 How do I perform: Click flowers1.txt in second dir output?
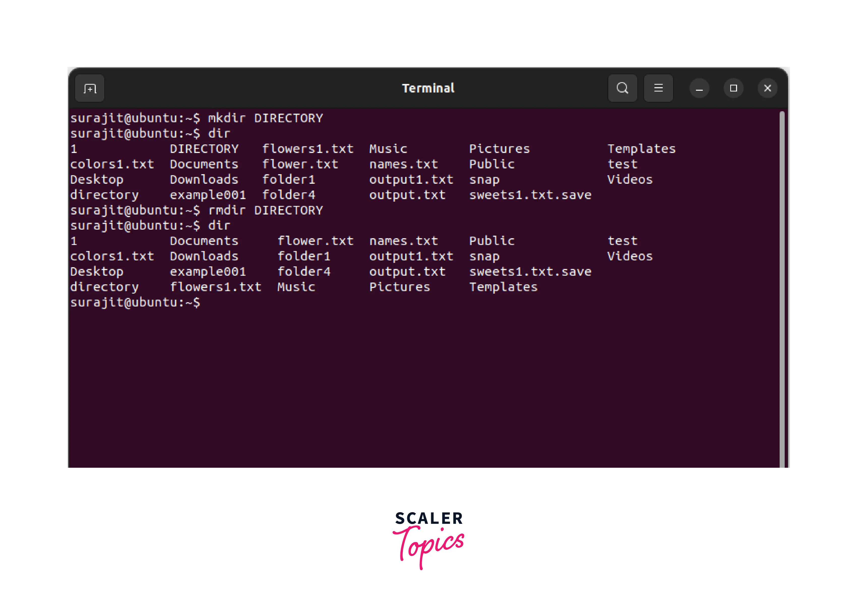pyautogui.click(x=215, y=287)
